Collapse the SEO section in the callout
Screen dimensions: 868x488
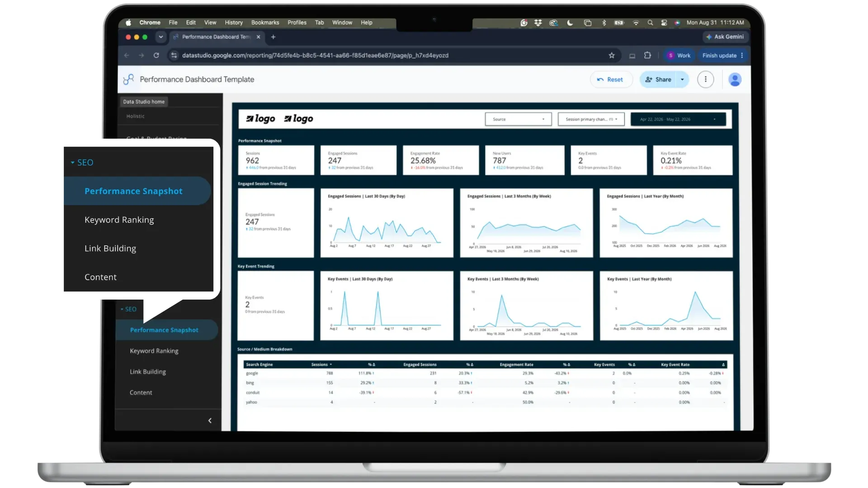[x=82, y=163]
